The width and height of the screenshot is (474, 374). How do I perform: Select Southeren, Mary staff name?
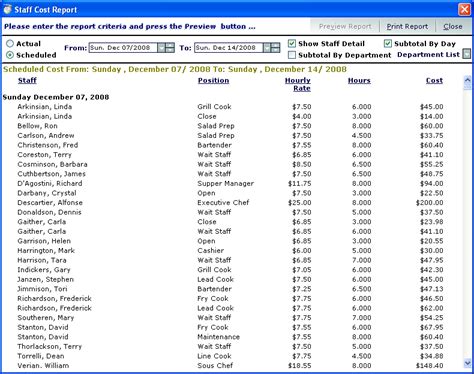pyautogui.click(x=46, y=318)
